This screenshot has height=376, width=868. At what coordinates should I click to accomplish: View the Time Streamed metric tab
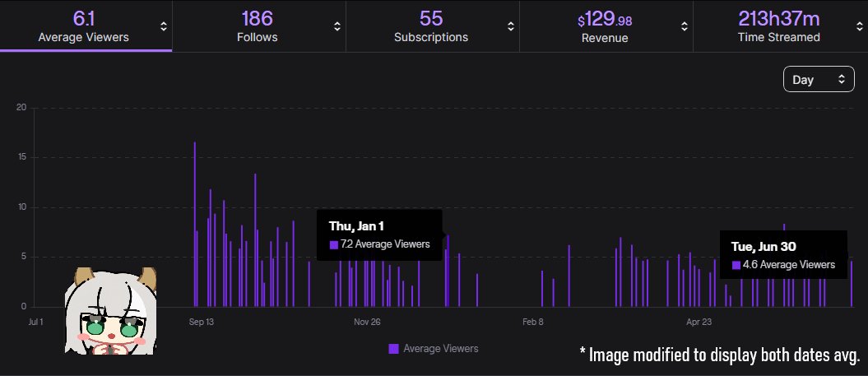pyautogui.click(x=781, y=26)
